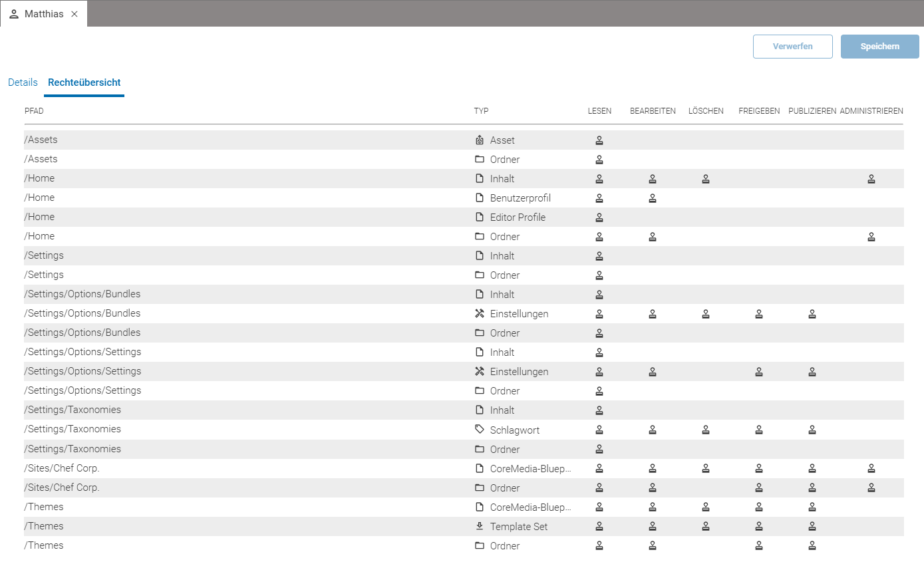924x568 pixels.
Task: Click the Publizieren stamp icon in the Template Set row
Action: click(x=812, y=527)
